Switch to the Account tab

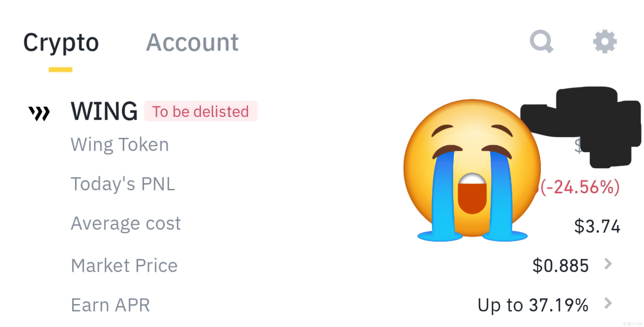coord(192,43)
